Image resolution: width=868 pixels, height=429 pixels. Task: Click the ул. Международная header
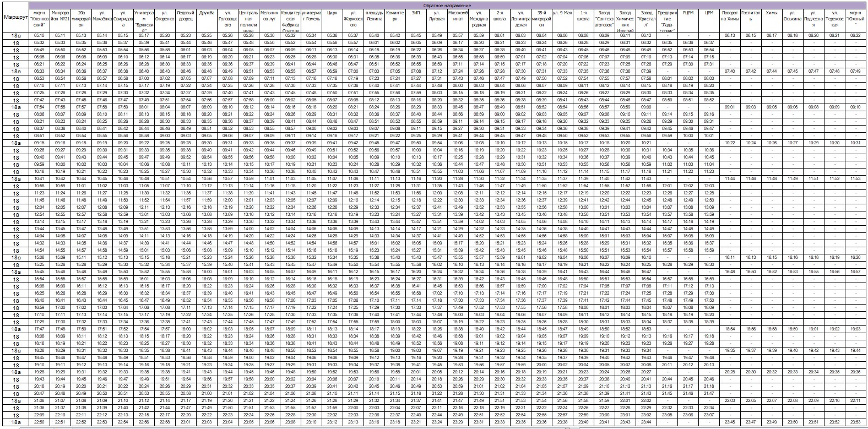479,20
